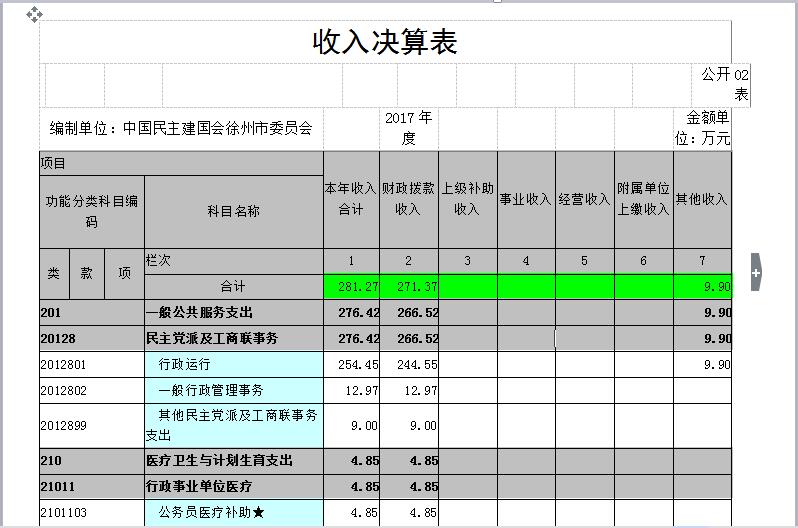Click the 收入决算表 title heading
The width and height of the screenshot is (798, 528).
coord(385,42)
